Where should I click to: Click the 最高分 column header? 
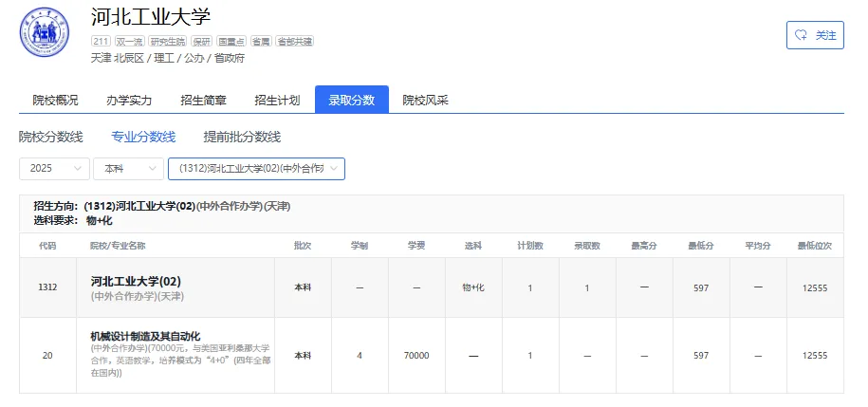(x=644, y=246)
